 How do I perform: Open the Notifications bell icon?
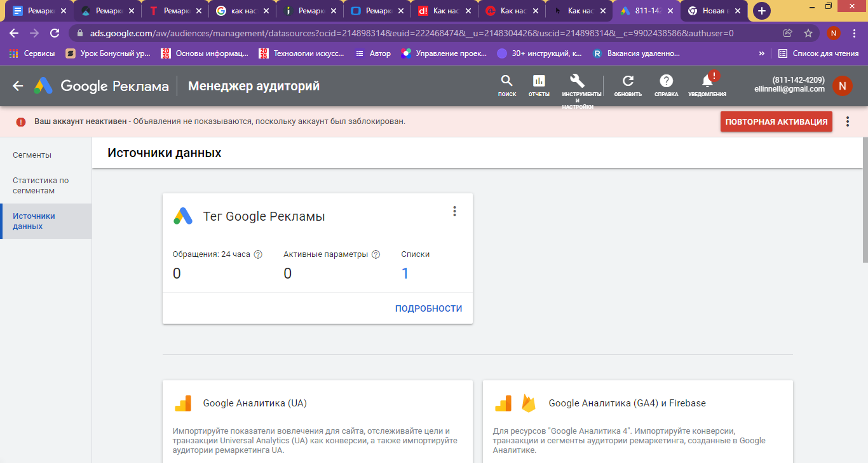707,81
